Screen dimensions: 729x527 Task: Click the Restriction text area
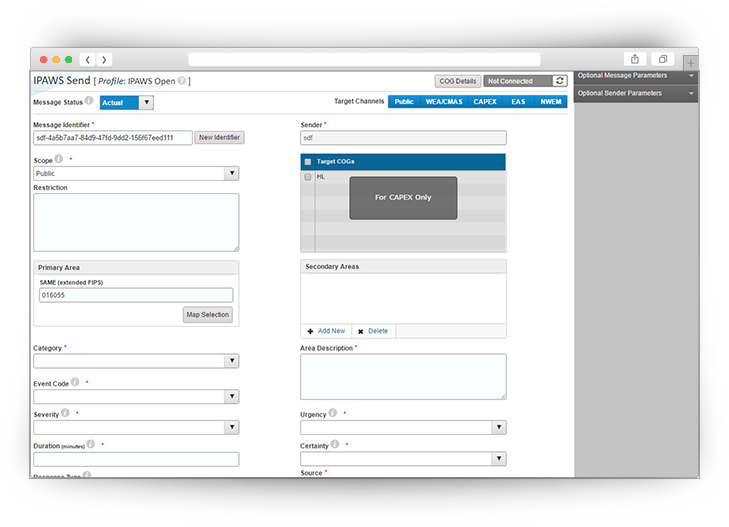click(x=136, y=223)
